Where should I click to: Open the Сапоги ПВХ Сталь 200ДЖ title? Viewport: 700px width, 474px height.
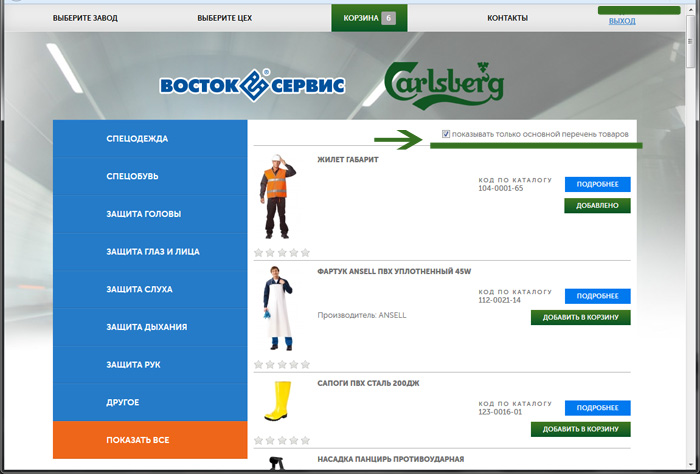tap(368, 383)
